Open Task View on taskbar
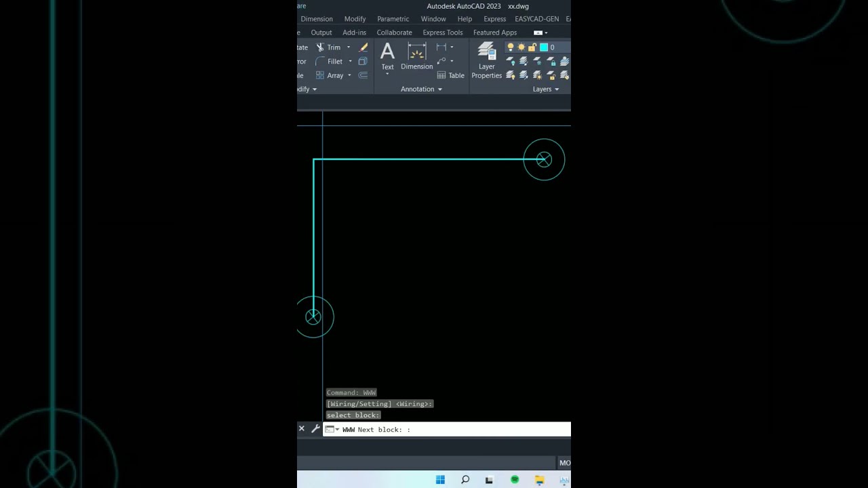The image size is (868, 488). coord(489,480)
